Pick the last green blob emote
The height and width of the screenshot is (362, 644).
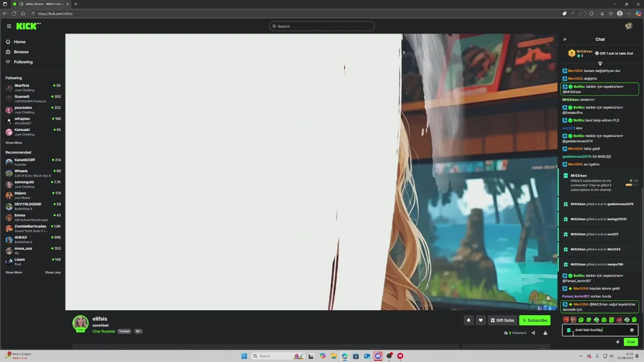coord(634,320)
